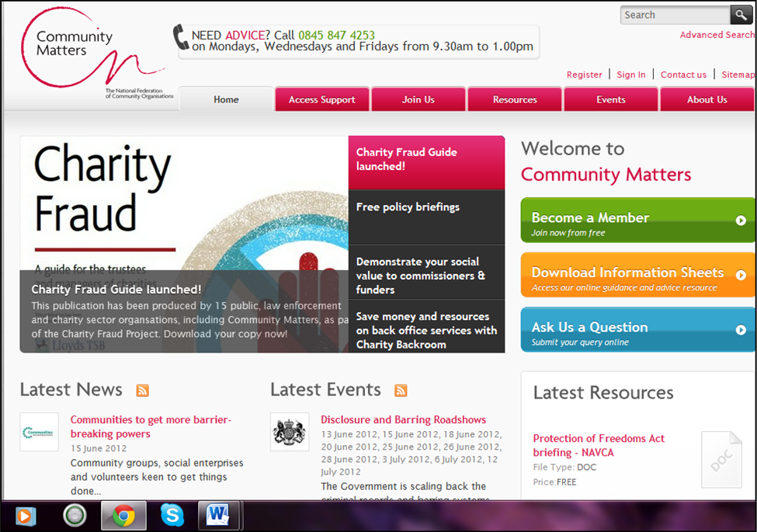Select the Charity Backroom slide tab
The image size is (757, 532).
[x=426, y=326]
